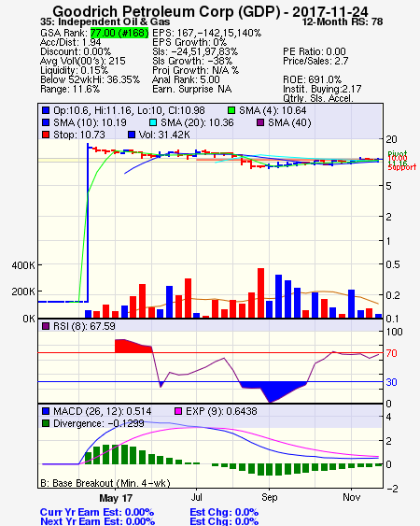
Task: Click the 'EPS: 167,-142,15,140%' text
Action: click(207, 33)
